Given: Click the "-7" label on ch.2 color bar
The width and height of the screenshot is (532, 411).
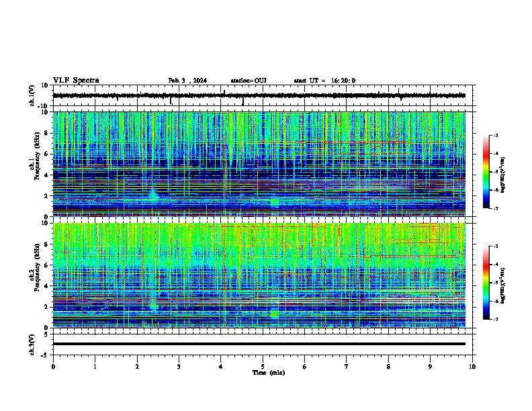Looking at the screenshot, I should pos(496,320).
